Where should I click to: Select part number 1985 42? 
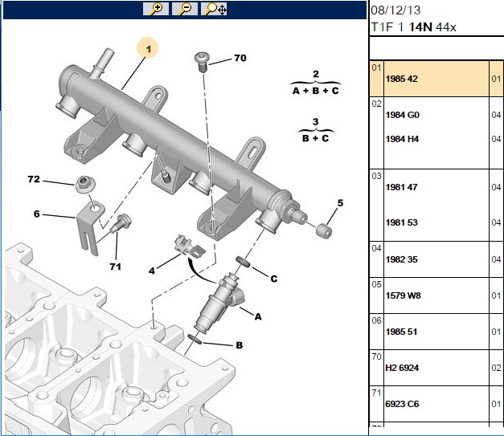click(401, 79)
